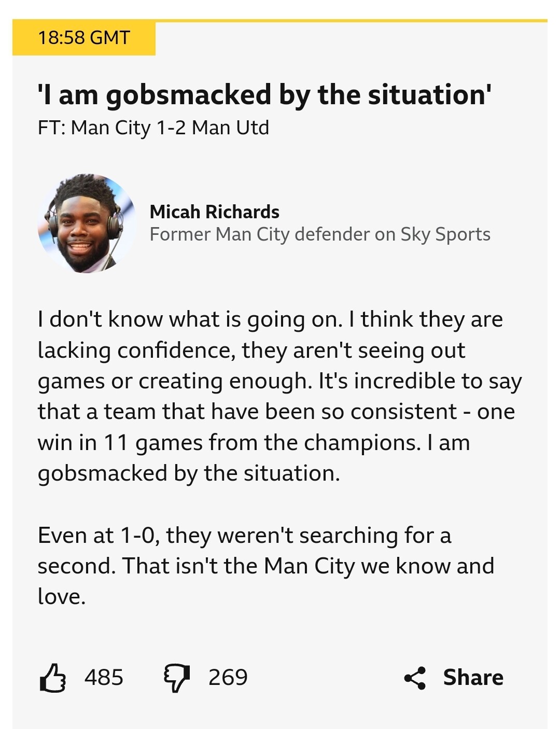The image size is (560, 729).
Task: Click the name Micah Richards
Action: [x=214, y=212]
